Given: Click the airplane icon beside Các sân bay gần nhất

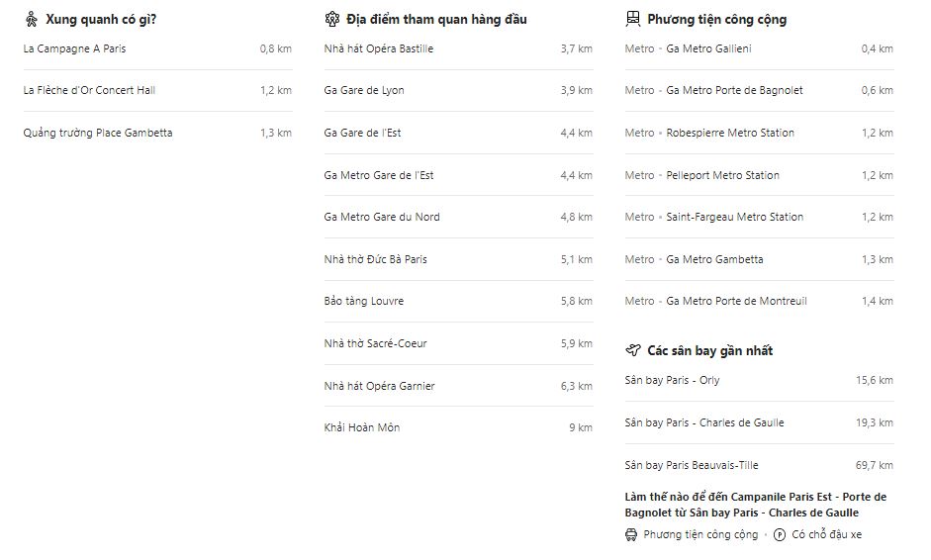Looking at the screenshot, I should 633,350.
